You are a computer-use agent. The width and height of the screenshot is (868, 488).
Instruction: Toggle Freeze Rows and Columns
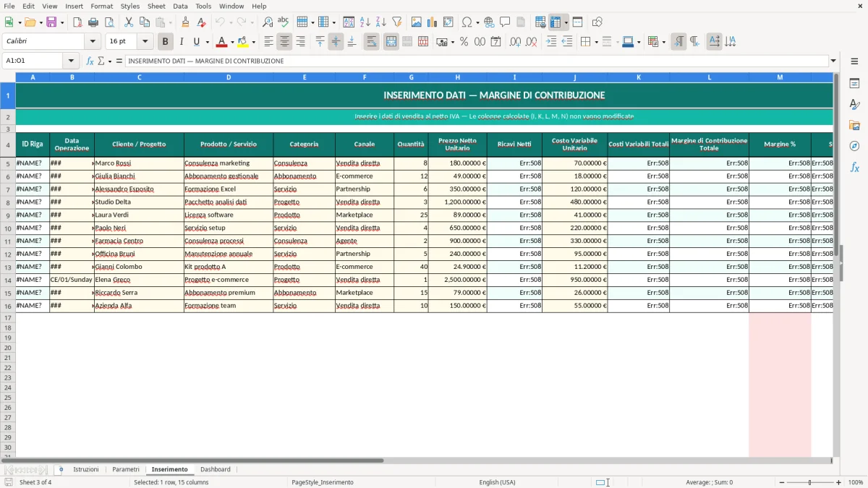(x=556, y=22)
